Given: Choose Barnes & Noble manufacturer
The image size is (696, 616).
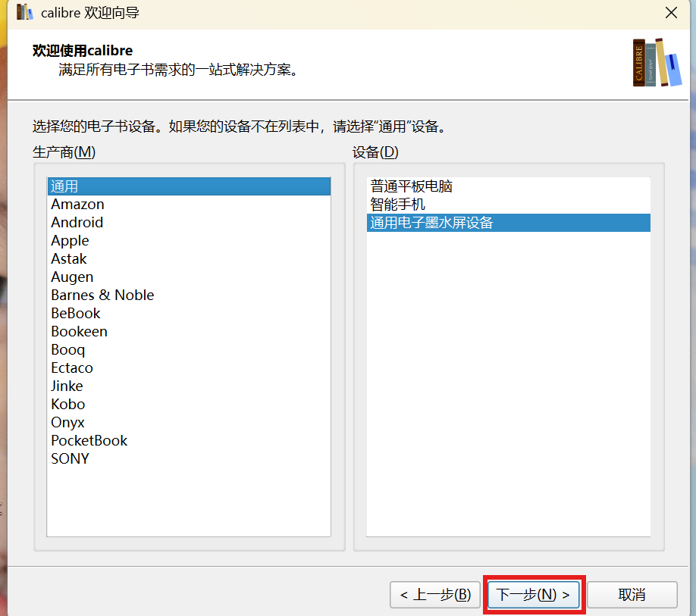Looking at the screenshot, I should coord(189,295).
